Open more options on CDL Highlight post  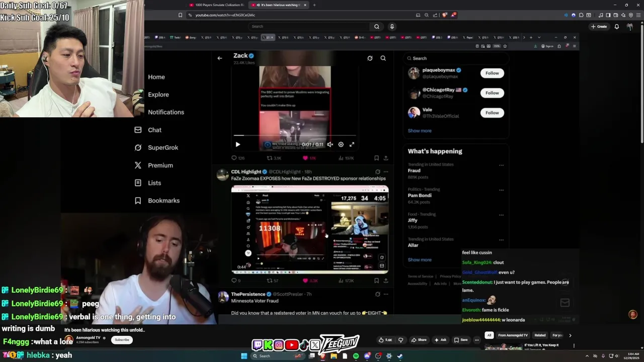point(386,172)
